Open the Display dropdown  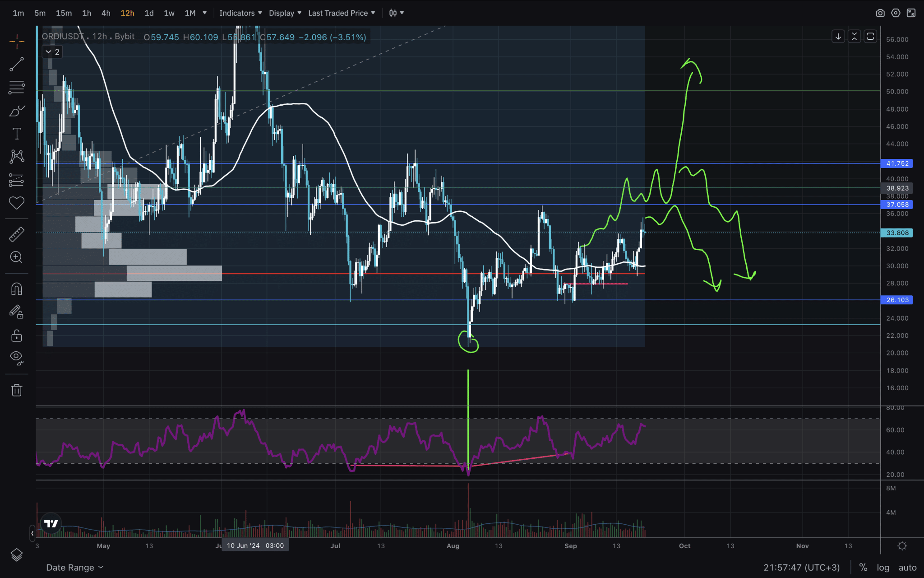tap(285, 13)
